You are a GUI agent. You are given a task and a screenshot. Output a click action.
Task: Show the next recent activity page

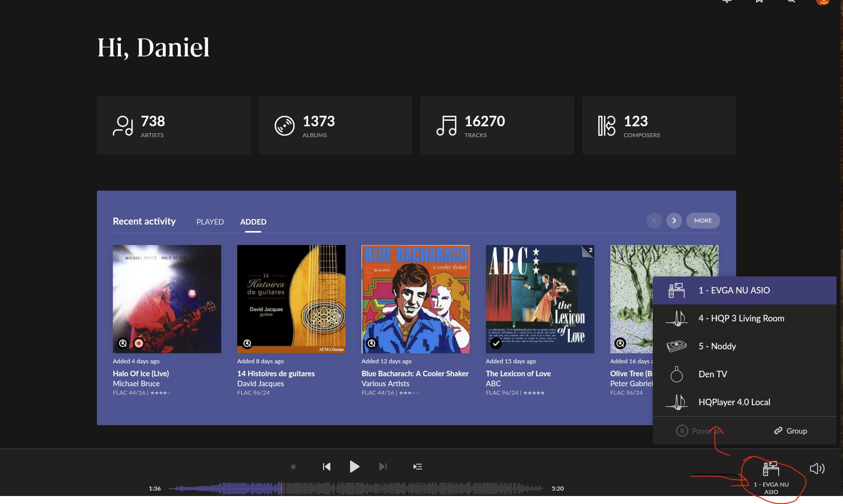674,221
